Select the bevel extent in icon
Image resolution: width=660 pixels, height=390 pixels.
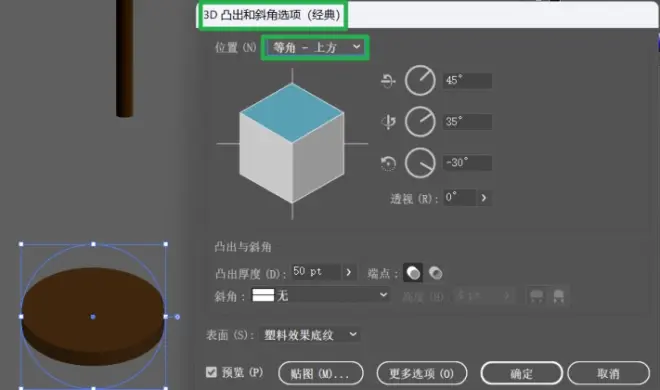(x=559, y=296)
